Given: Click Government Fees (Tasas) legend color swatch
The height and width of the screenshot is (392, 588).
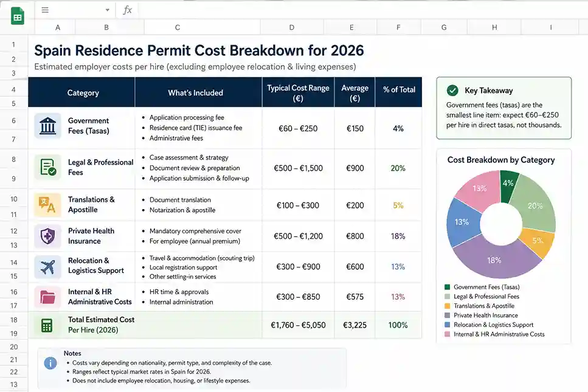Looking at the screenshot, I should 448,287.
